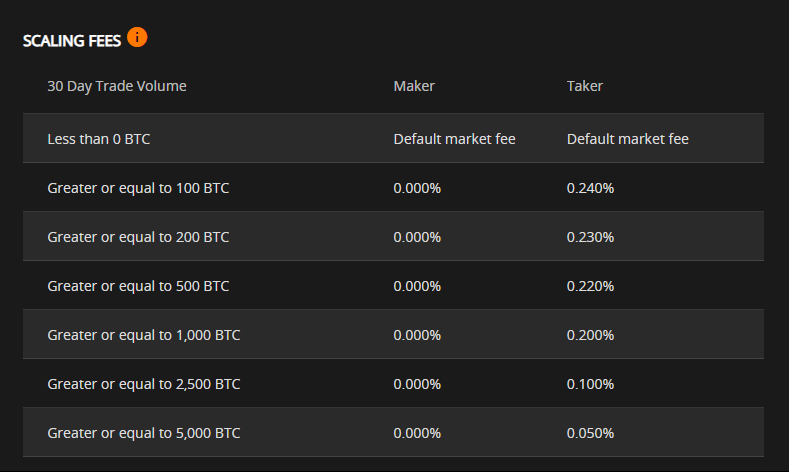Click the orange info icon beside Scaling Fees
This screenshot has height=472, width=789.
point(137,37)
